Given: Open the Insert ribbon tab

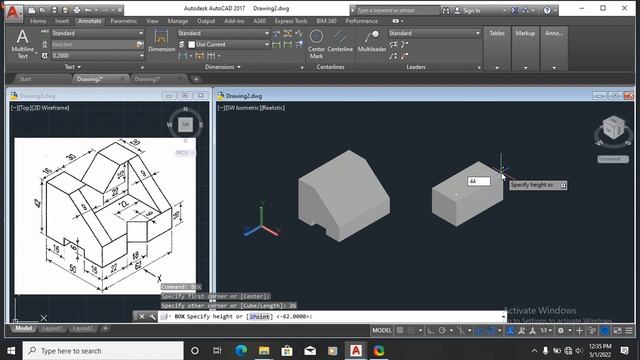Looking at the screenshot, I should [62, 21].
